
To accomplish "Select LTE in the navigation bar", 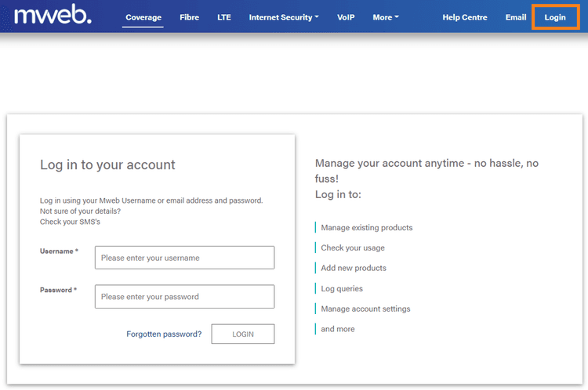I will (223, 17).
